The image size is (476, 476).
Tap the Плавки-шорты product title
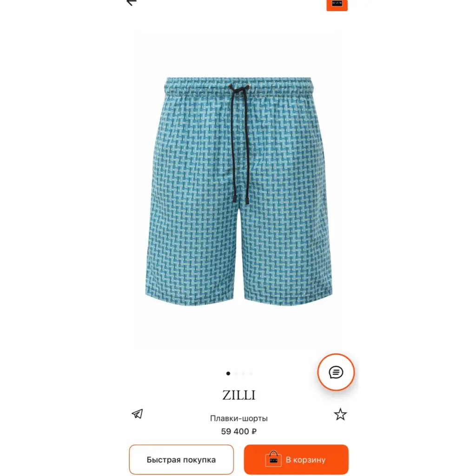[239, 418]
